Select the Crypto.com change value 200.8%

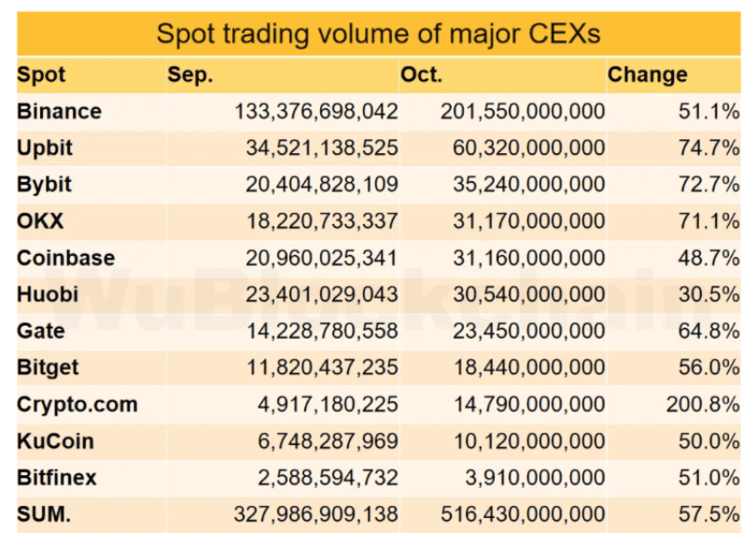[703, 404]
